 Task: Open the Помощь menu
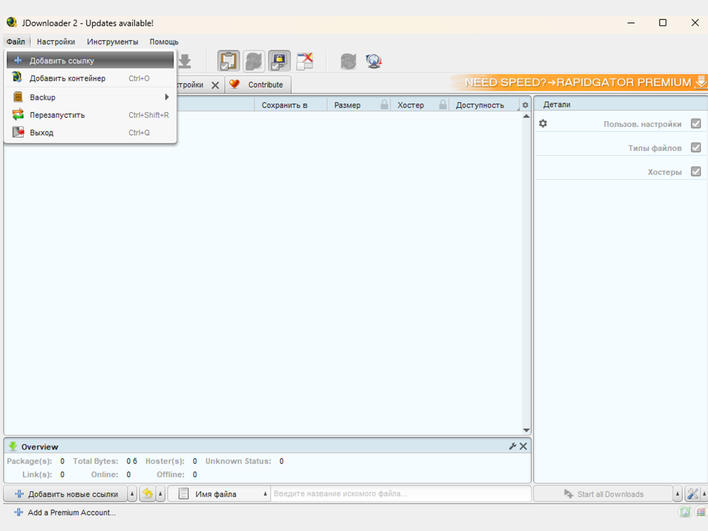[164, 42]
